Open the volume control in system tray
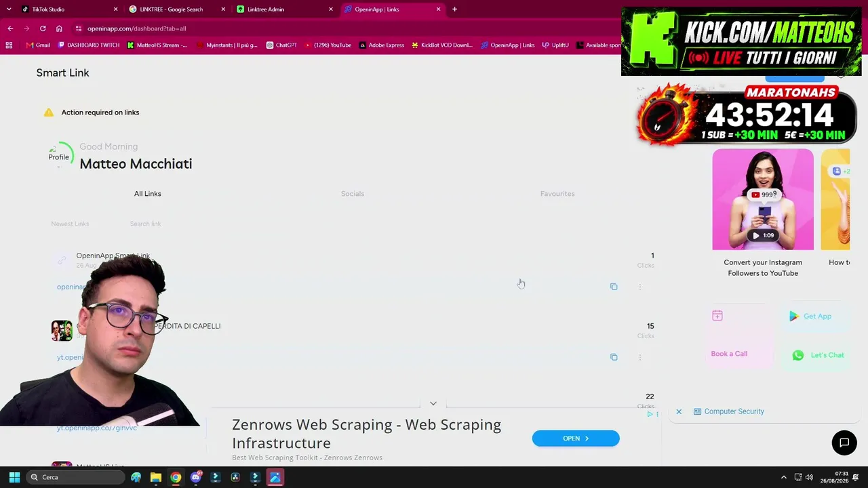Image resolution: width=868 pixels, height=488 pixels. [x=809, y=477]
